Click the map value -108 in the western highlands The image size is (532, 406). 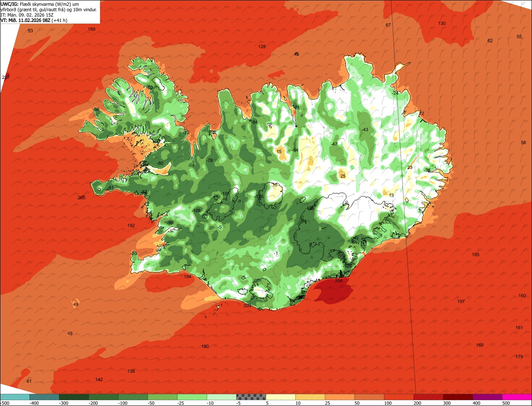click(x=197, y=211)
